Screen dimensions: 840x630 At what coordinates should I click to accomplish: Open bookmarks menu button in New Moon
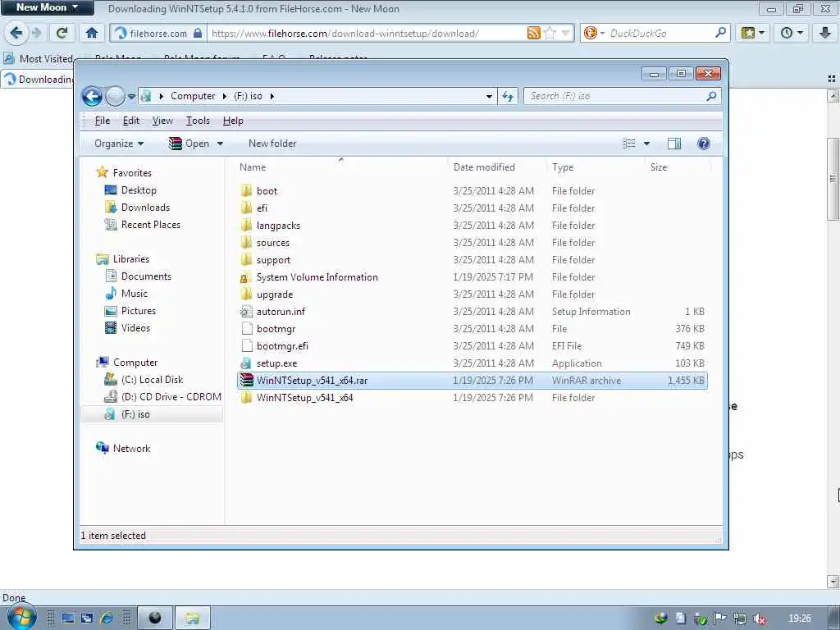pos(752,33)
